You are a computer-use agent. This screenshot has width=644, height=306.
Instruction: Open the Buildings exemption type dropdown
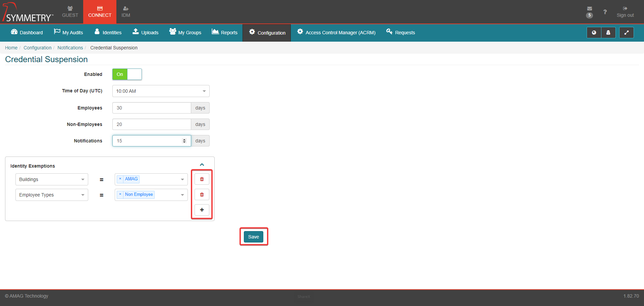tap(52, 179)
